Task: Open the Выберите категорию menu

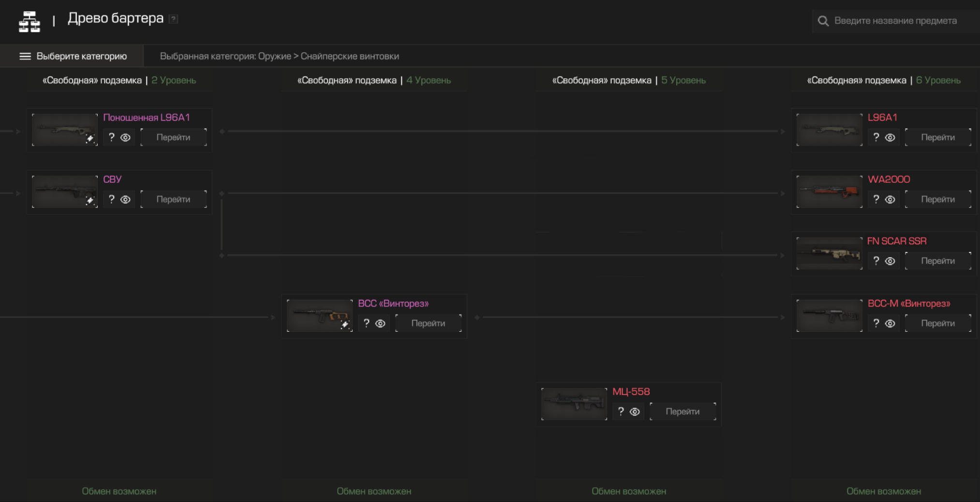Action: [x=72, y=56]
